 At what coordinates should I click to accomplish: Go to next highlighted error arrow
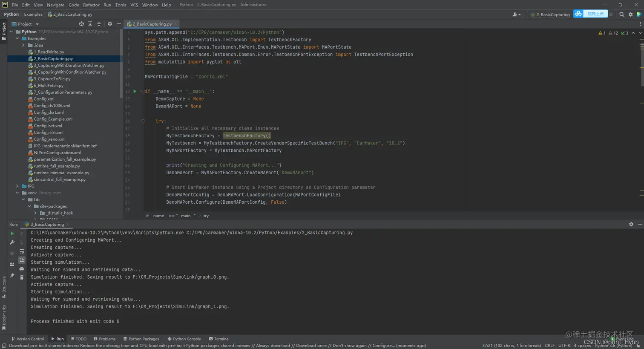pos(640,33)
